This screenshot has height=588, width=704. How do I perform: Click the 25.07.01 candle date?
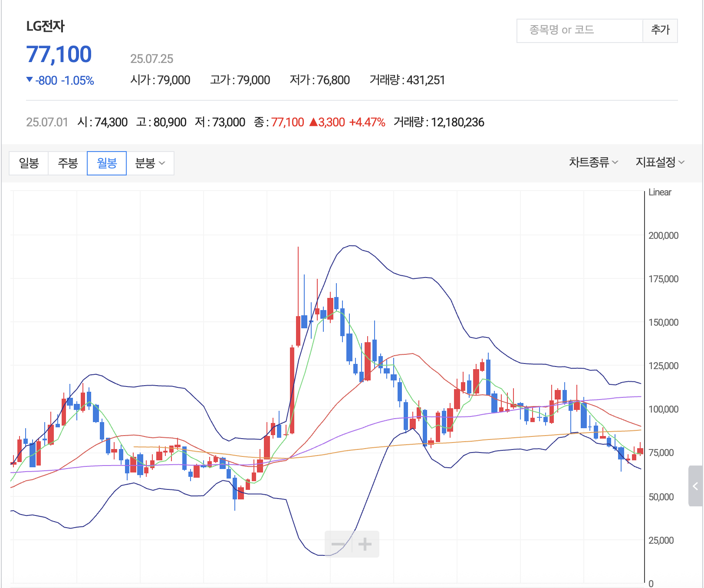[x=47, y=122]
